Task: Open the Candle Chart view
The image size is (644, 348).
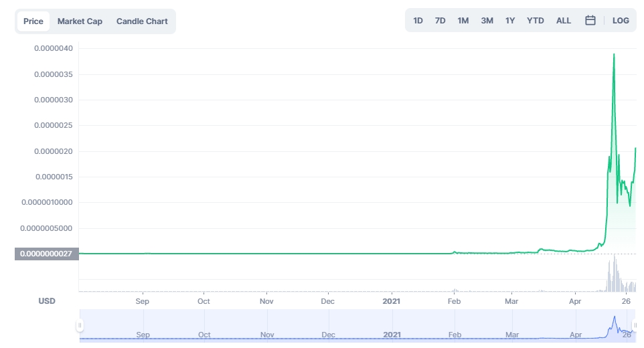Action: [x=142, y=21]
